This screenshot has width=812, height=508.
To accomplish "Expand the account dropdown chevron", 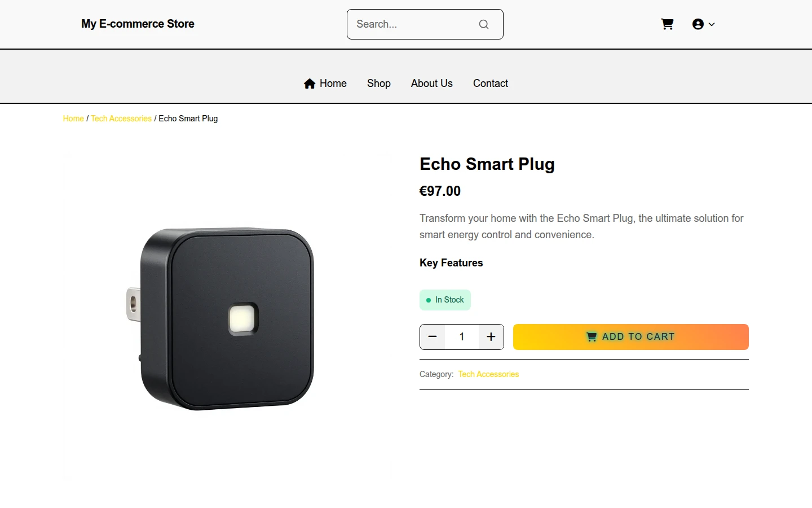I will click(712, 24).
